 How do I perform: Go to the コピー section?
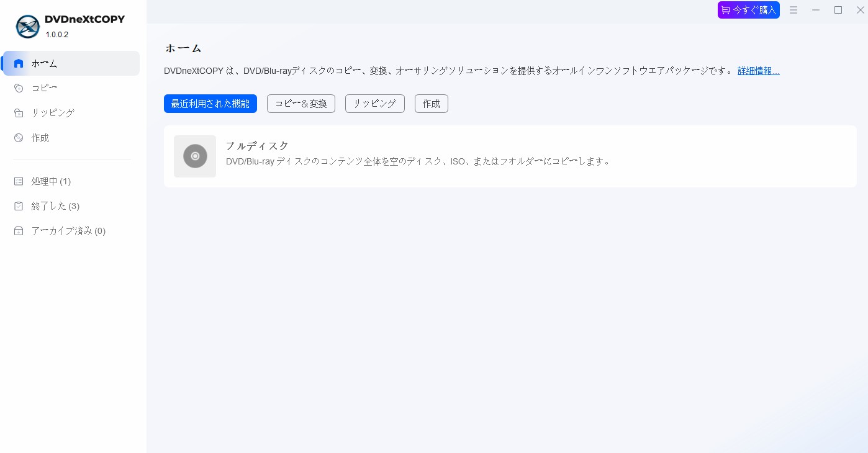click(x=71, y=88)
